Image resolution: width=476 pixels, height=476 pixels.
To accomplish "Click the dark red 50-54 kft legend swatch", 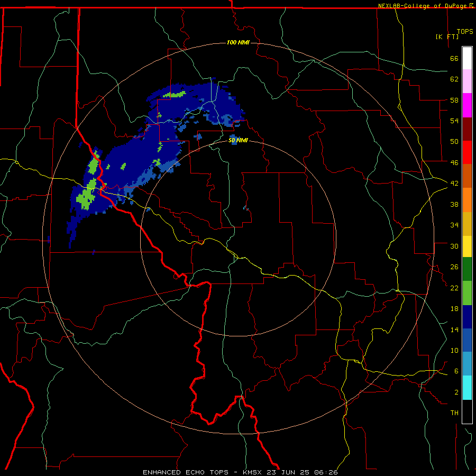I will point(467,129).
